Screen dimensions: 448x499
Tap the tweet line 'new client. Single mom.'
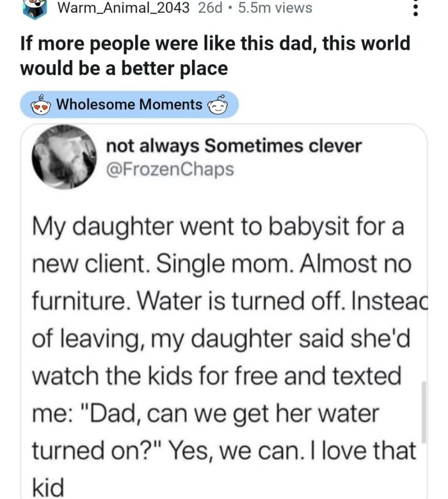[221, 263]
